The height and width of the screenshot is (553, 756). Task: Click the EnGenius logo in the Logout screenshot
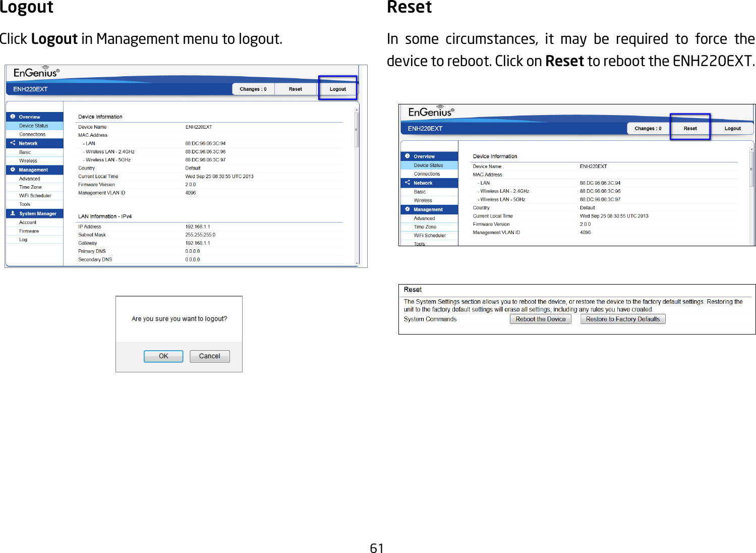[x=36, y=72]
